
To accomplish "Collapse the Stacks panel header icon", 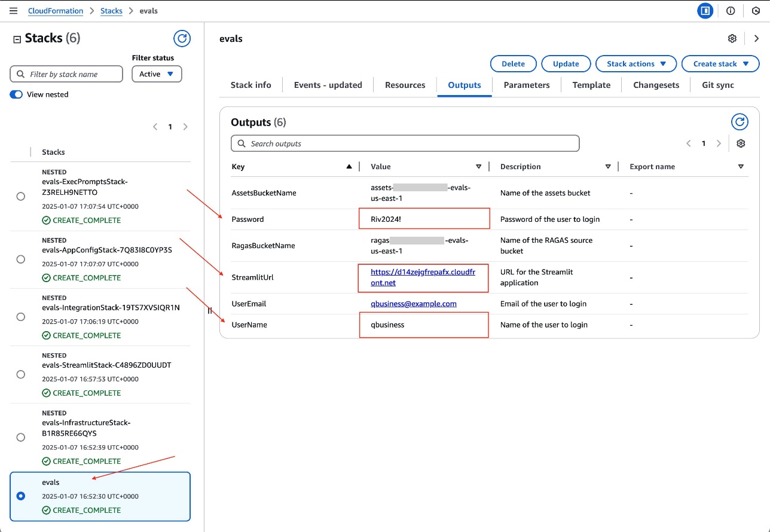I will [17, 39].
